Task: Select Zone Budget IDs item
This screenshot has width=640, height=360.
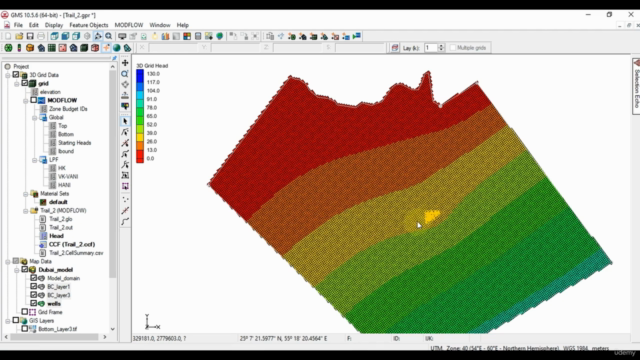Action: click(68, 109)
